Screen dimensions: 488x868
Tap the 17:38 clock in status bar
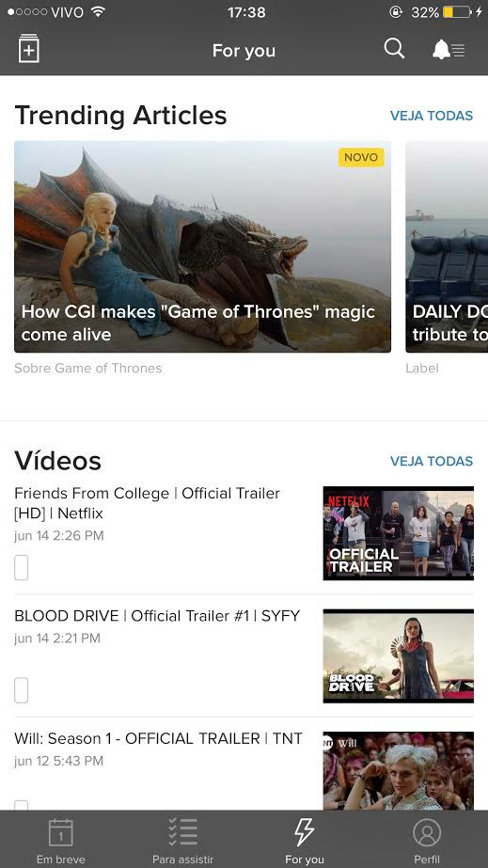point(246,11)
